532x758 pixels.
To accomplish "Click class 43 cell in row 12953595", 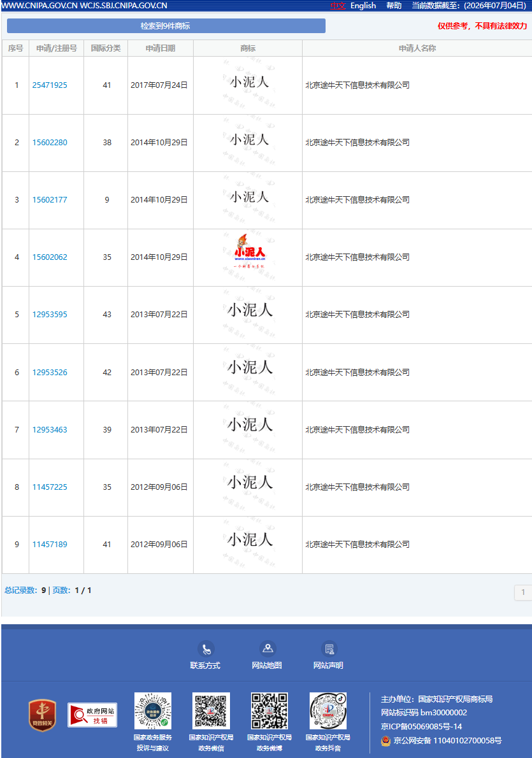I will point(107,314).
